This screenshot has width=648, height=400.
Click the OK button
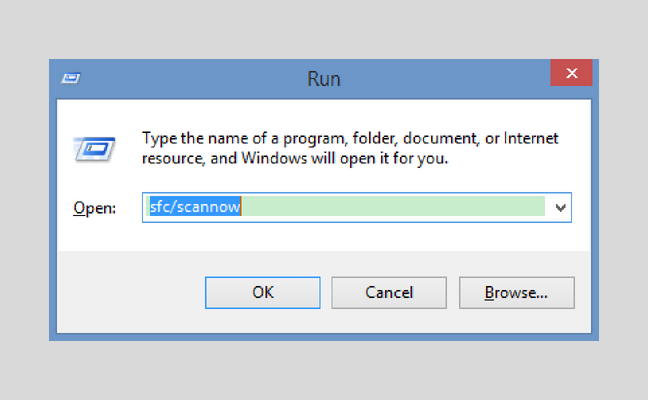click(263, 293)
